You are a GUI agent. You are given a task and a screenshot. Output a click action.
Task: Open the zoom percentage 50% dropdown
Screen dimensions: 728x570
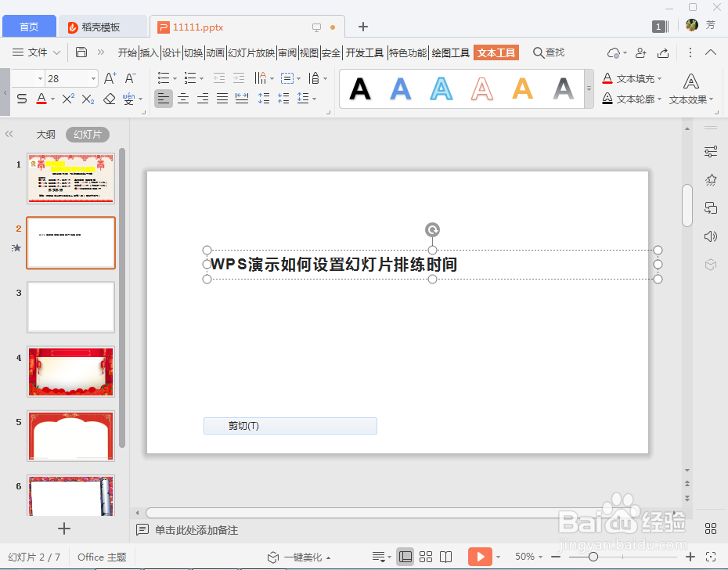(x=539, y=556)
